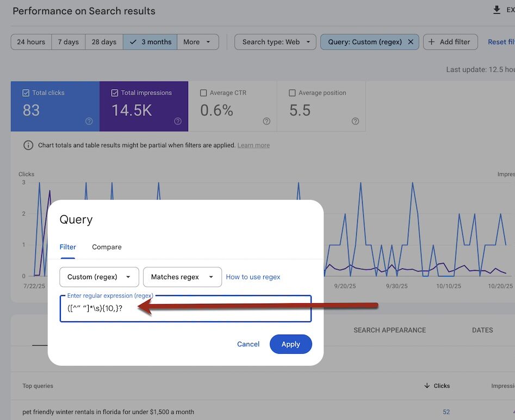Image resolution: width=515 pixels, height=420 pixels.
Task: Enable the Average CTR checkbox
Action: [203, 93]
